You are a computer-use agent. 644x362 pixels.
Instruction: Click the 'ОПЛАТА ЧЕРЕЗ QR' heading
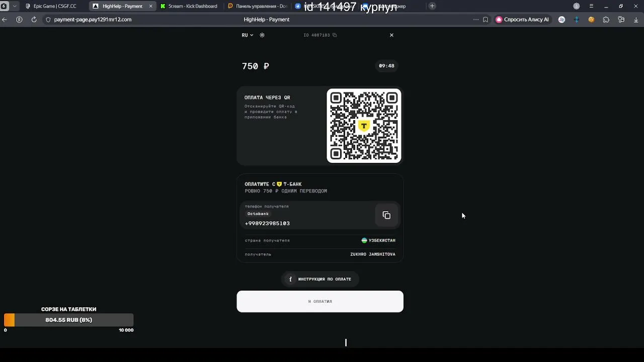click(267, 98)
